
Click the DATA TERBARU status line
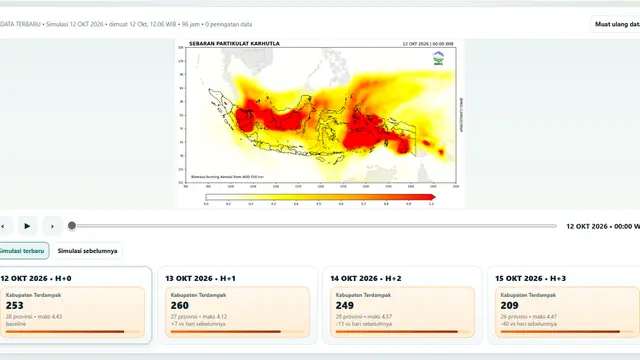pos(126,24)
